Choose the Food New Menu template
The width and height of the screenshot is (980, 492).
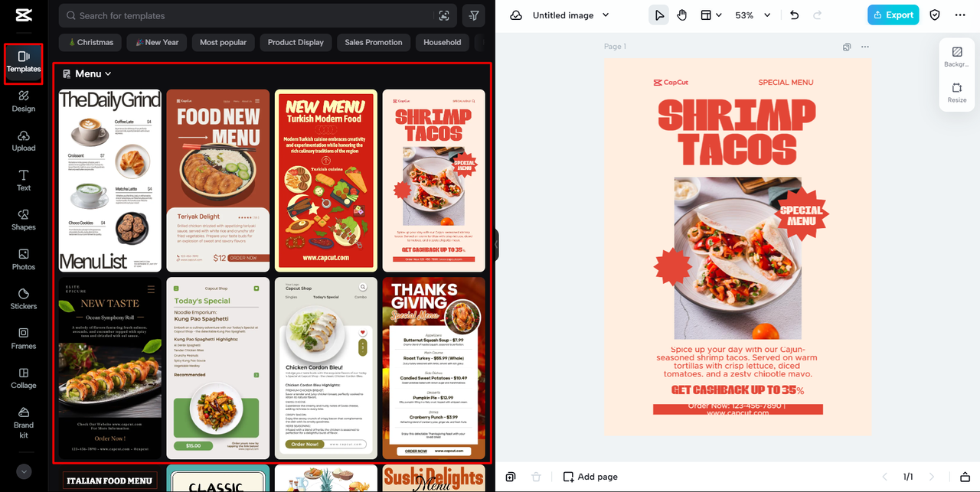[218, 181]
